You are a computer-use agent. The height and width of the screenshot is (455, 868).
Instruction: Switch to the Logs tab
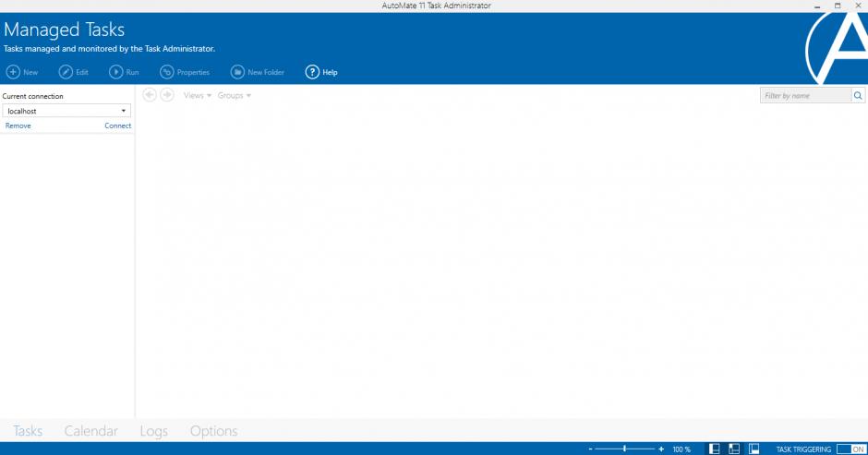point(154,431)
